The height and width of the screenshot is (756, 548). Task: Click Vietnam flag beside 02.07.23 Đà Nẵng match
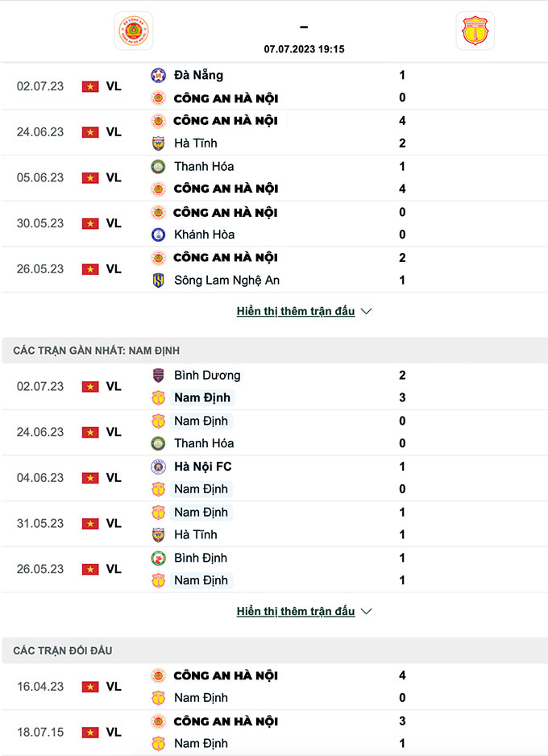coord(90,86)
